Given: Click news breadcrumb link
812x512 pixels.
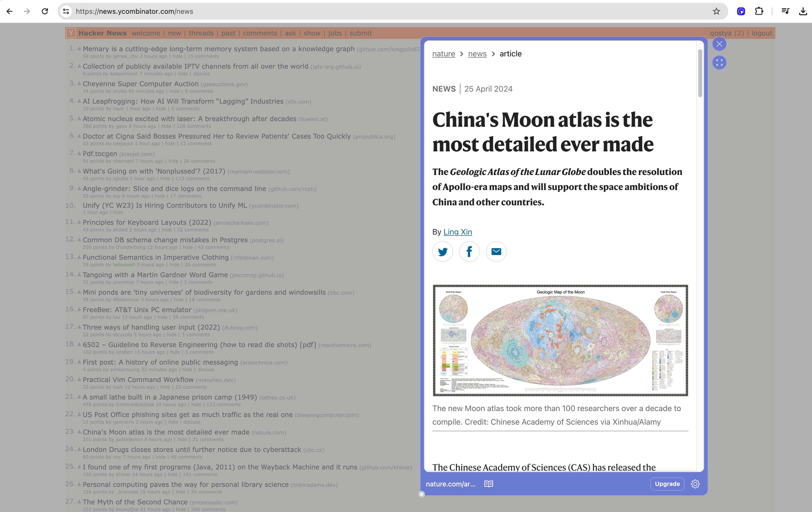Looking at the screenshot, I should coord(477,54).
